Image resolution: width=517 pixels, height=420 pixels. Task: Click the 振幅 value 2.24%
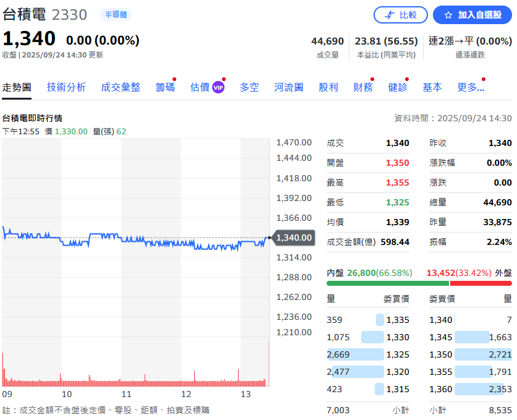coord(499,242)
